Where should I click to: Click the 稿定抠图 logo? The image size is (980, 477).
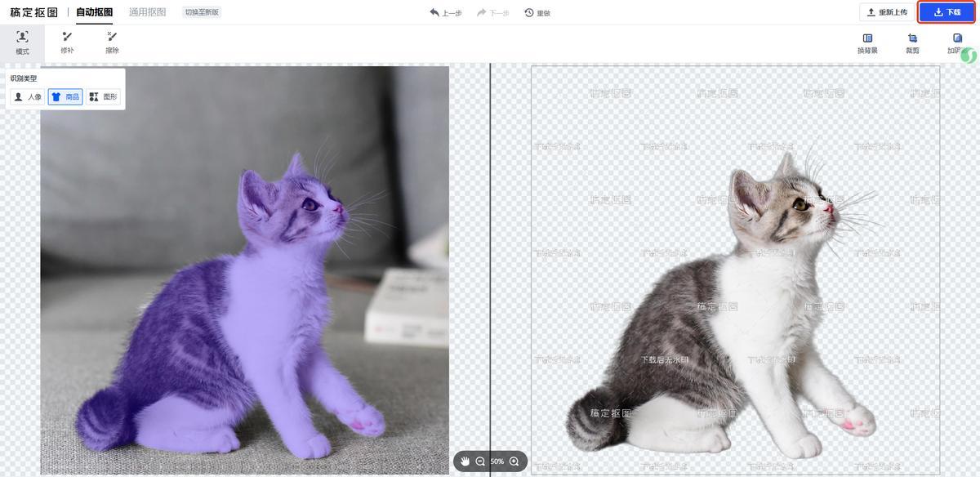[33, 12]
